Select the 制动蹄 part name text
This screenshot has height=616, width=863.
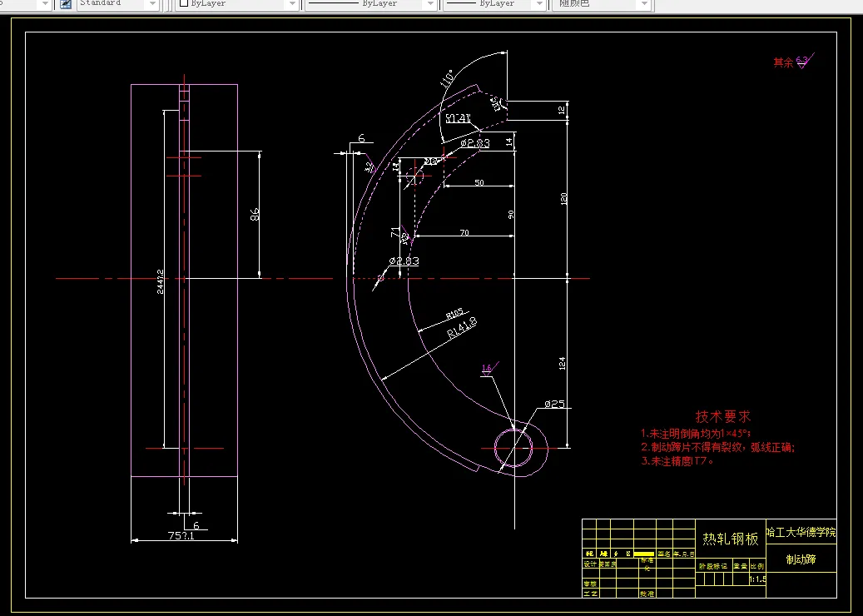[801, 559]
